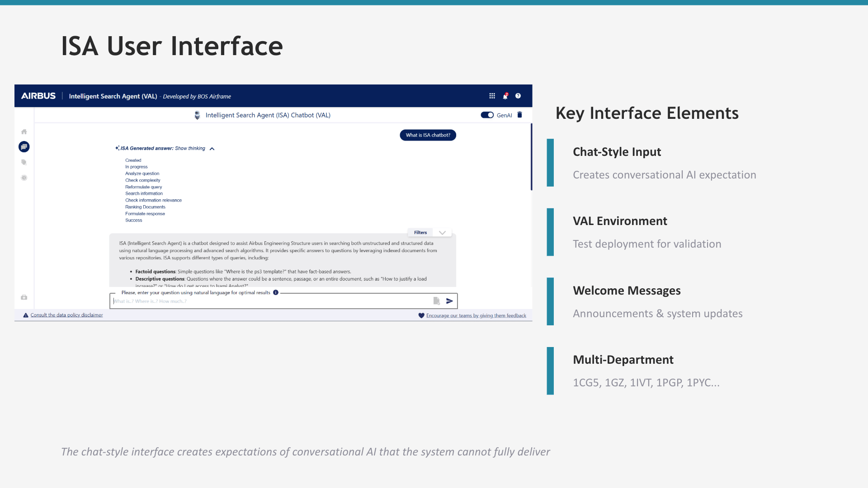The width and height of the screenshot is (868, 488).
Task: Open the 'Encourage our teams' feedback link
Action: click(476, 316)
